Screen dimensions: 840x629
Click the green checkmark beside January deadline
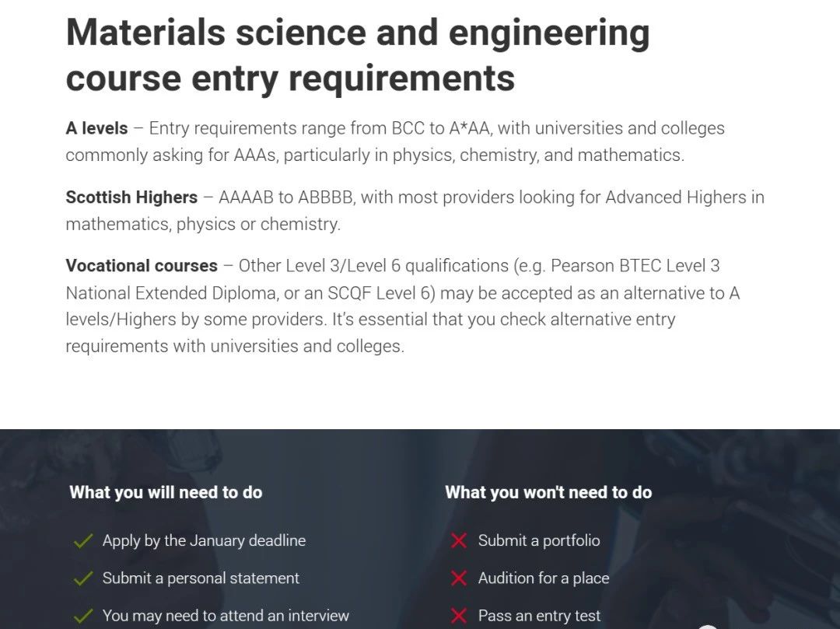(82, 541)
